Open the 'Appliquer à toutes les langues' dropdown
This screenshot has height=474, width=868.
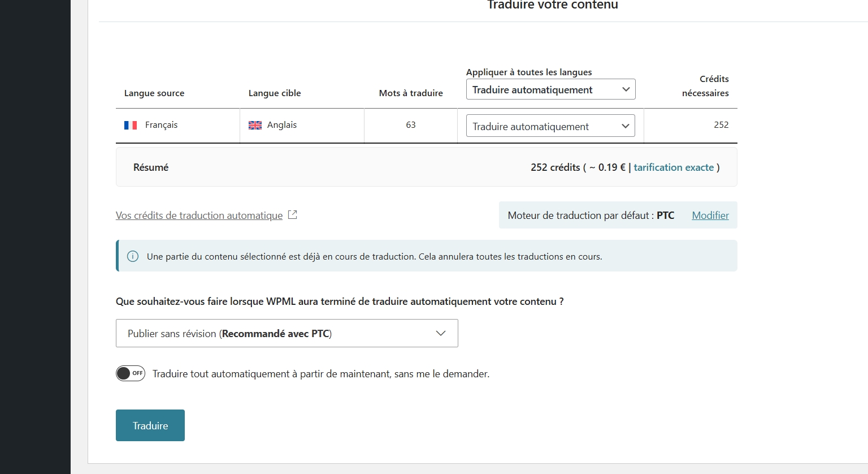click(551, 89)
